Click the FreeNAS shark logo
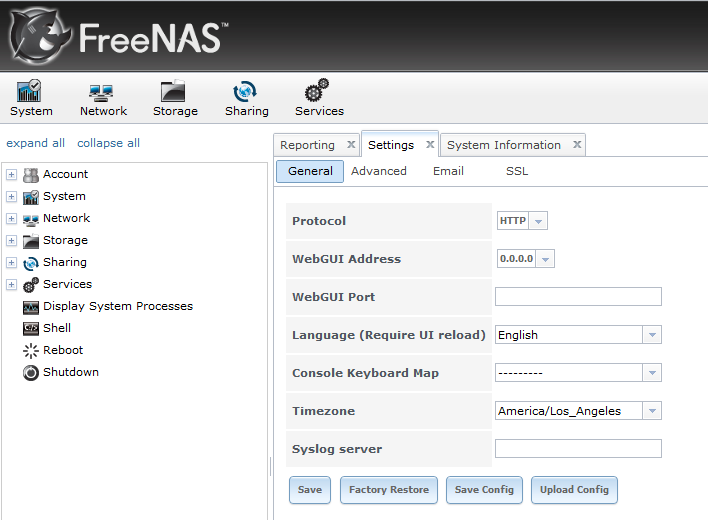This screenshot has height=520, width=708. click(39, 35)
